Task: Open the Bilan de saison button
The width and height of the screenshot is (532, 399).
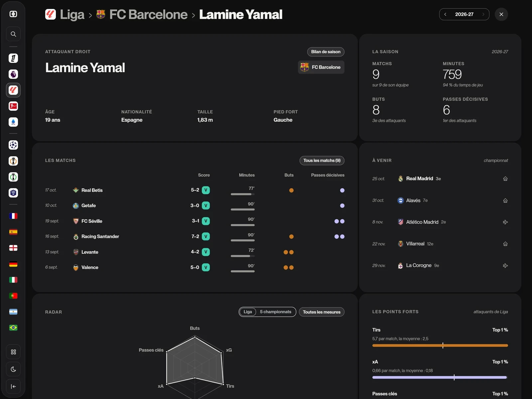Action: (326, 52)
